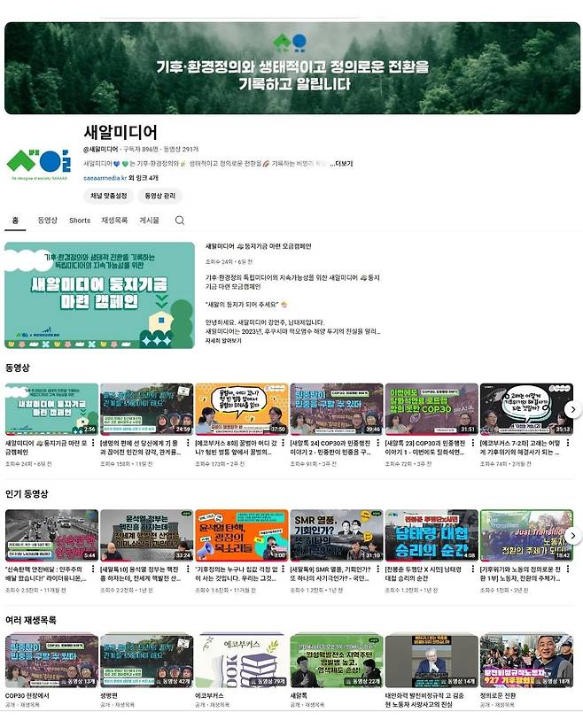Show next videos in 동영상 row

573,409
